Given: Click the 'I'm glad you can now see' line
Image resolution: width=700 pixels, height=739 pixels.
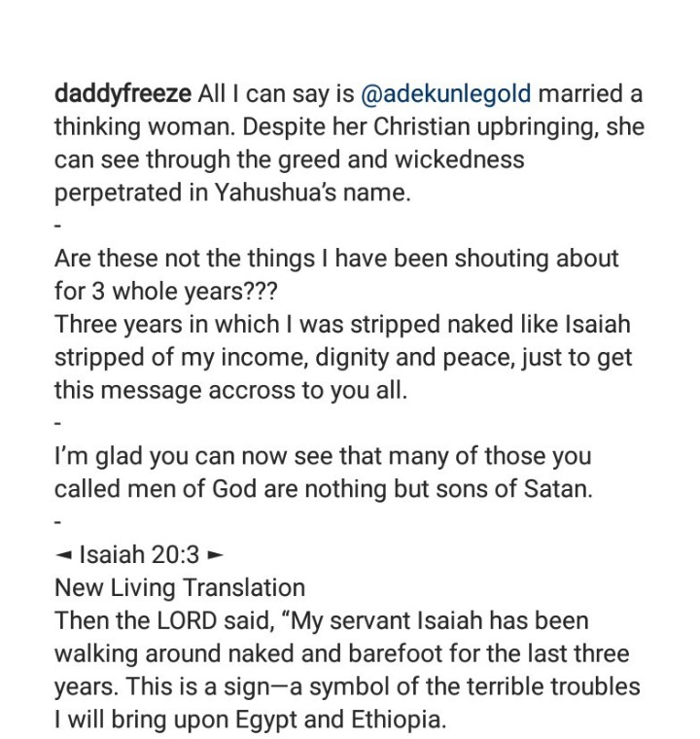Looking at the screenshot, I should click(x=323, y=456).
